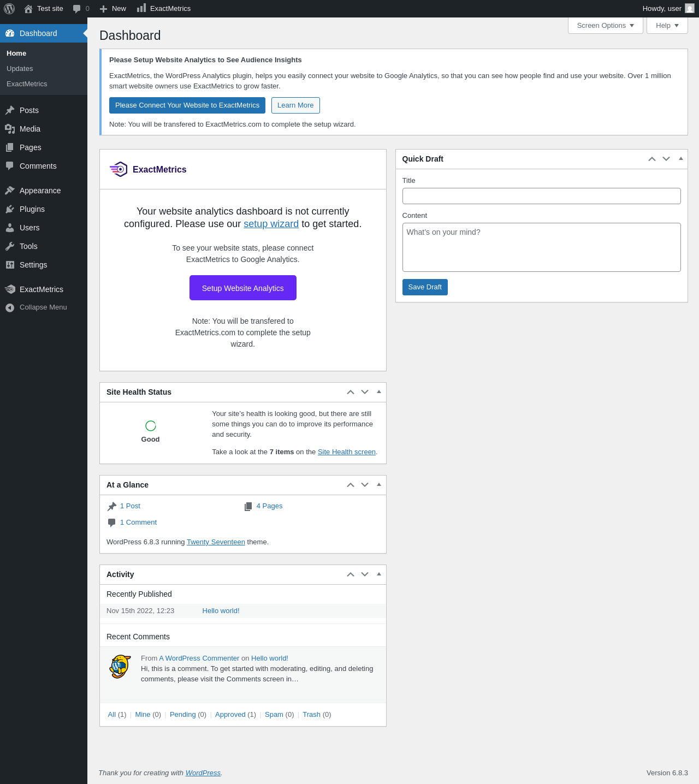Screen dimensions: 699x784
Task: Open the comments bubble icon in admin bar
Action: tap(77, 9)
